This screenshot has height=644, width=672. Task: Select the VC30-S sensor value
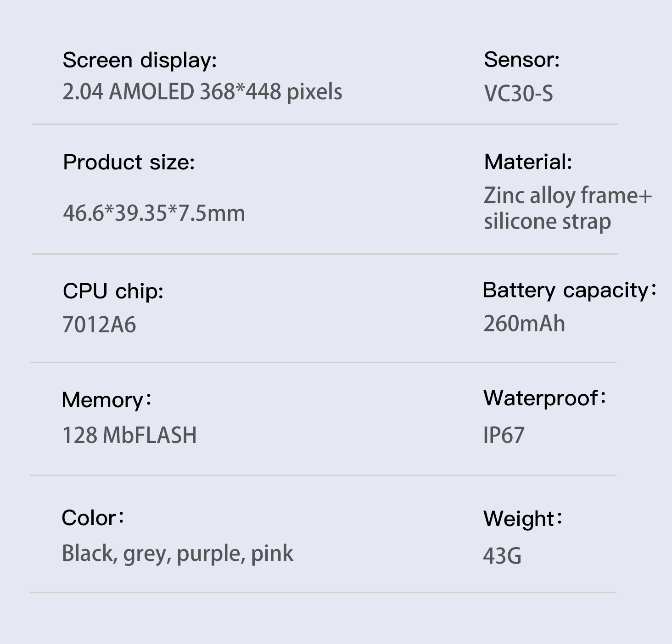tap(518, 94)
